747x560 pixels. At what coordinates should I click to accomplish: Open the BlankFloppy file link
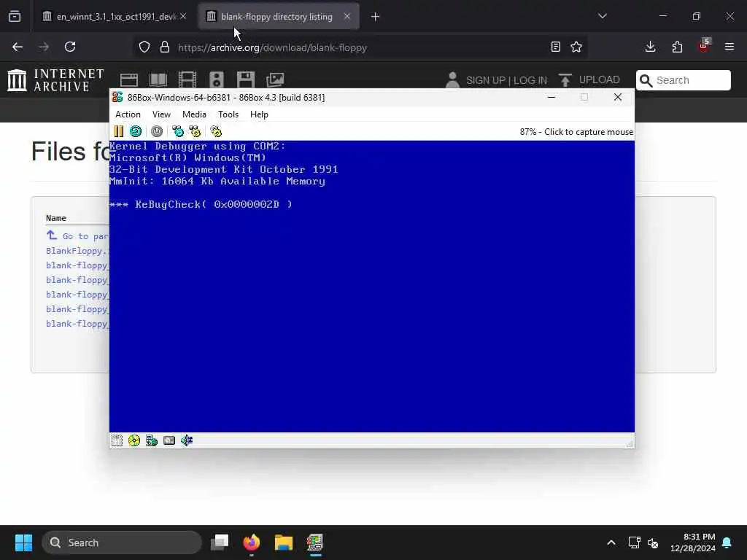point(77,251)
